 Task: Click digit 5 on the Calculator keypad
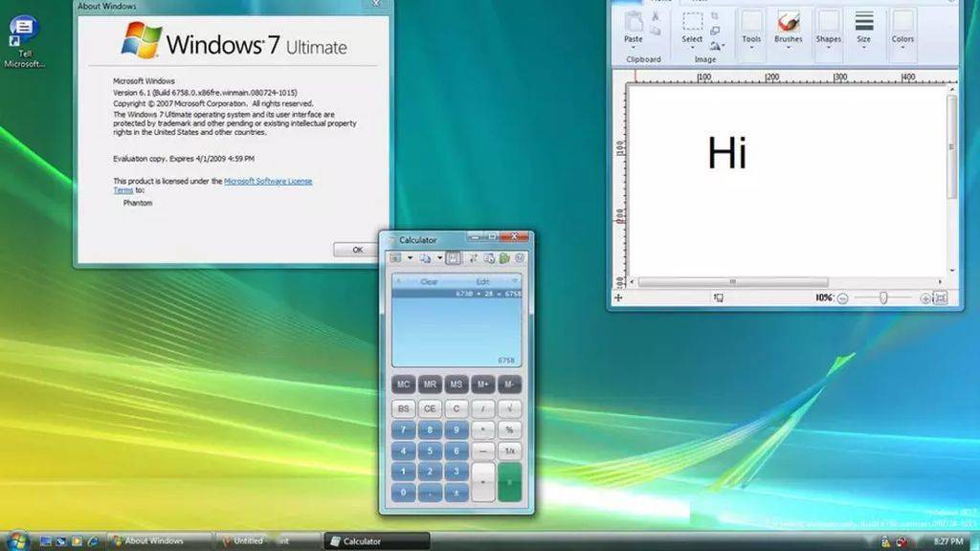point(430,451)
